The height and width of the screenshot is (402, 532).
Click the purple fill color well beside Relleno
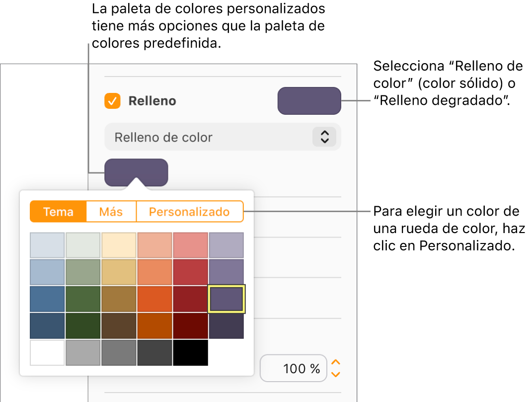pos(309,100)
